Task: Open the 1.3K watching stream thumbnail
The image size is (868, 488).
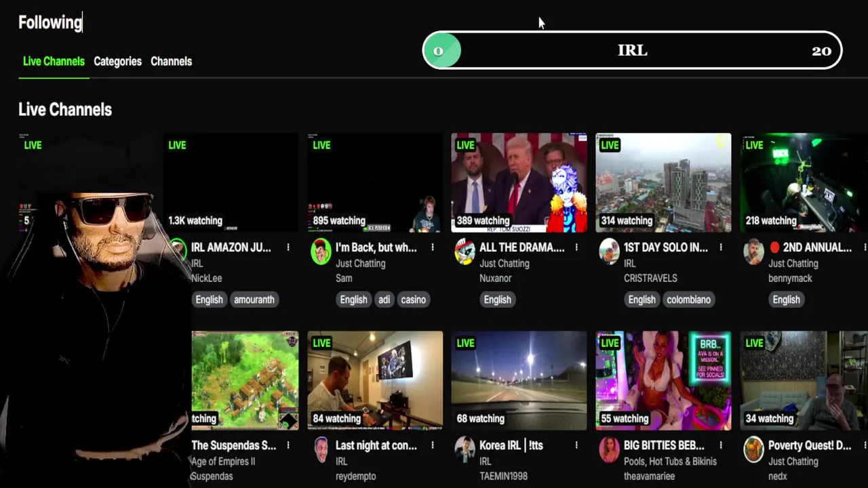Action: pyautogui.click(x=231, y=182)
